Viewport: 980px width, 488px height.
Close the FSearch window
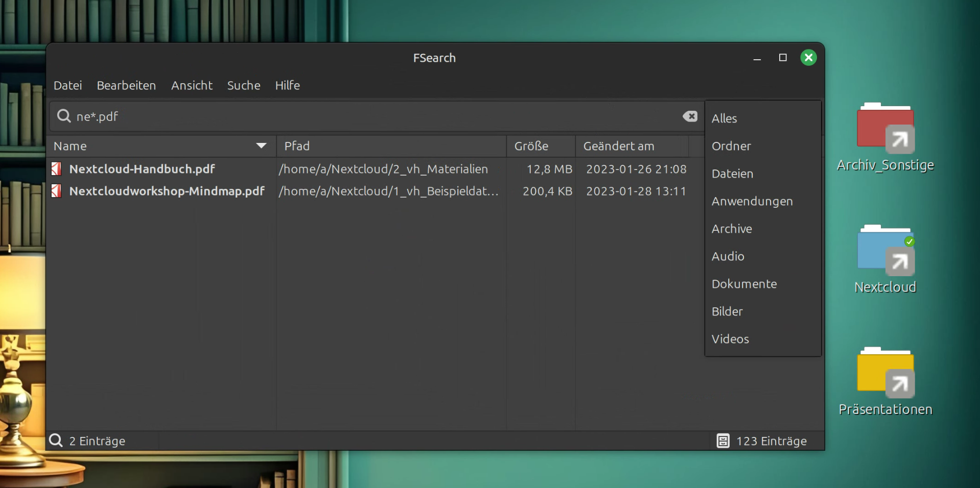808,58
